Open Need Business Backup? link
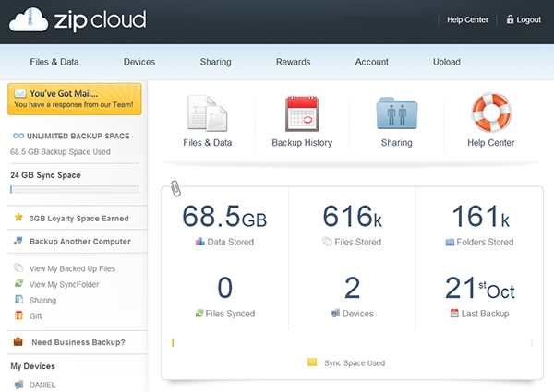The image size is (554, 392). tap(78, 342)
